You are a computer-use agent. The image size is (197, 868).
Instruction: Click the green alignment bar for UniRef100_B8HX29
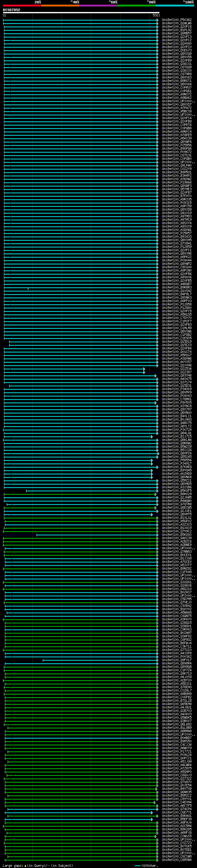80,494
